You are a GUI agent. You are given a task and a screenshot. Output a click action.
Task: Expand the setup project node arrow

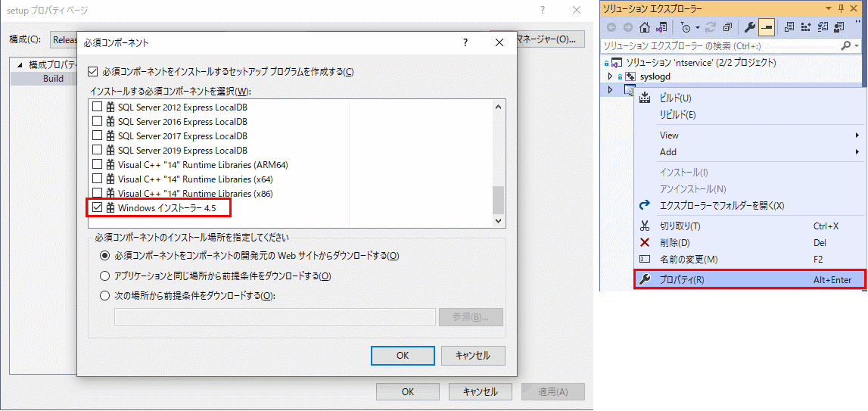coord(611,90)
